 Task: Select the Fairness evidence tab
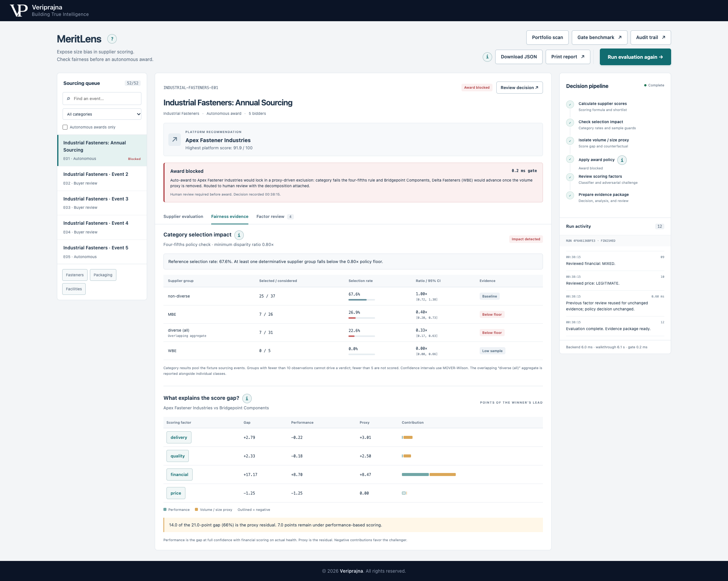230,216
